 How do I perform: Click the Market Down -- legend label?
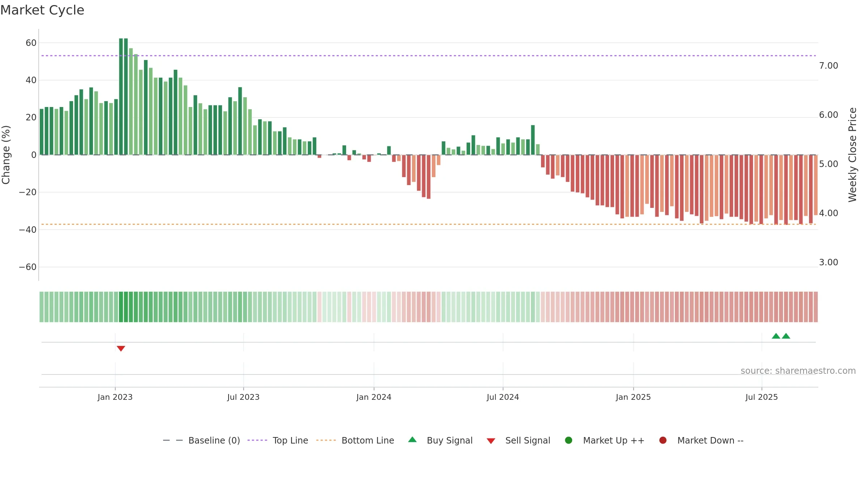[x=710, y=440]
